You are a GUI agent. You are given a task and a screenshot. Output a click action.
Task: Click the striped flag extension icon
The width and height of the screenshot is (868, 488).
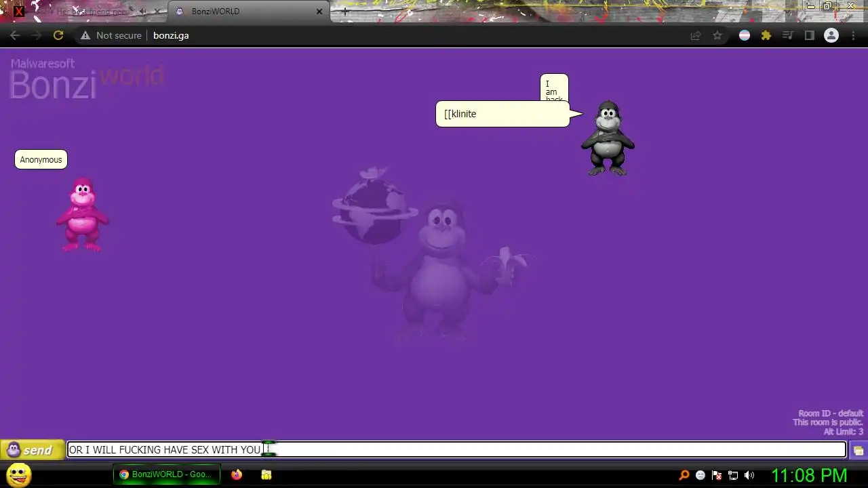(x=745, y=35)
